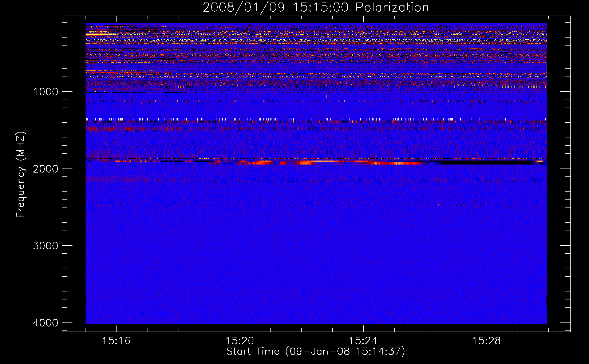Screen dimensions: 589x364
Task: Select the 4000 frequency axis label
Action: (x=46, y=323)
